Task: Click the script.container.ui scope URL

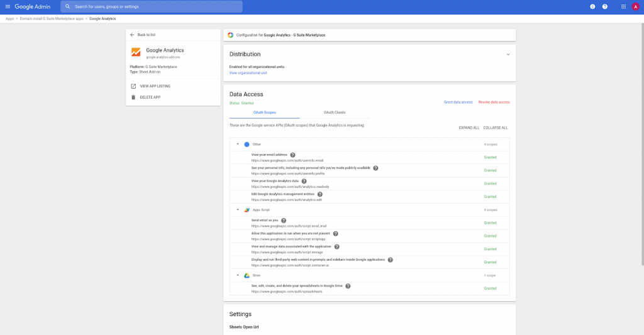Action: tap(290, 266)
